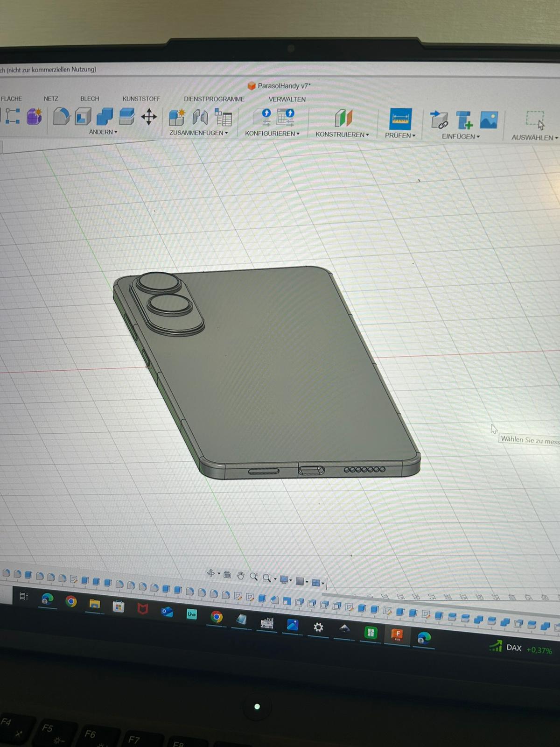
Task: Select the Pan hand tool
Action: coord(240,576)
